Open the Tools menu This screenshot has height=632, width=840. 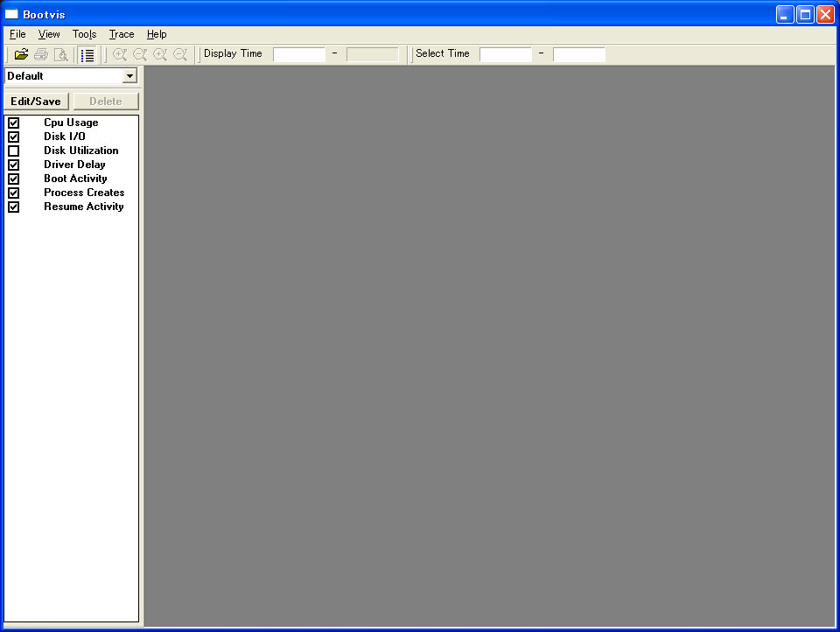(84, 34)
